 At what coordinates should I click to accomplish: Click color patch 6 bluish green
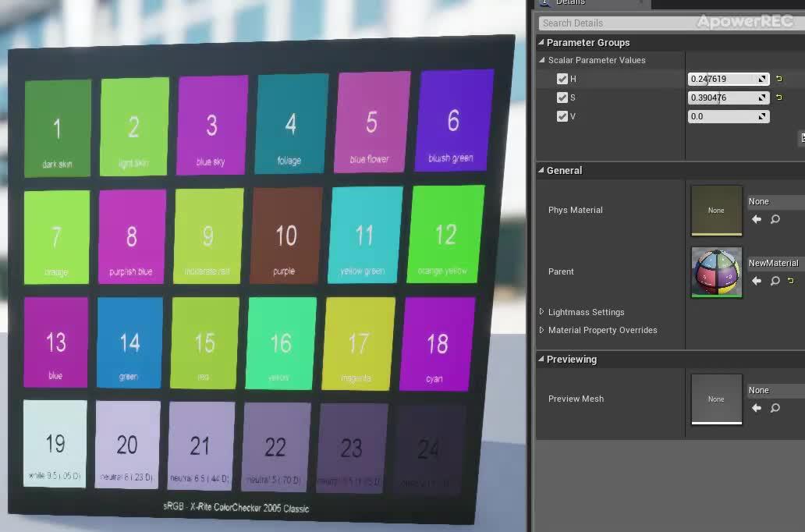pos(452,120)
